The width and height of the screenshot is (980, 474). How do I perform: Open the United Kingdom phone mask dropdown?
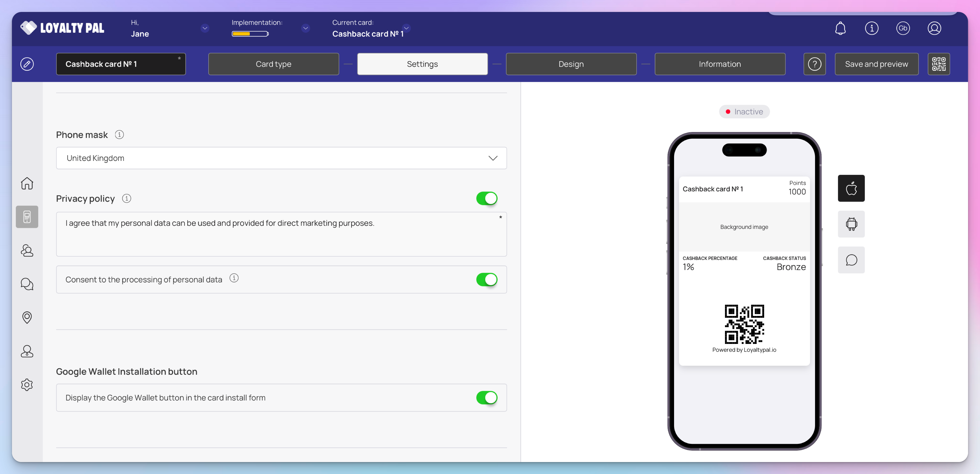point(281,158)
